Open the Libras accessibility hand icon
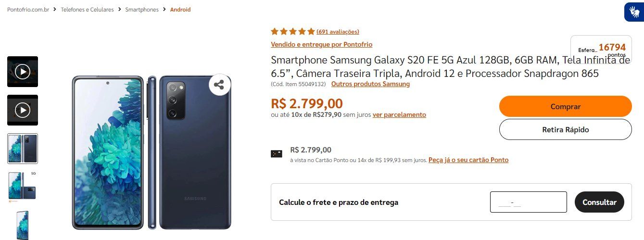Screen dimensions: 644x240 tap(634, 12)
